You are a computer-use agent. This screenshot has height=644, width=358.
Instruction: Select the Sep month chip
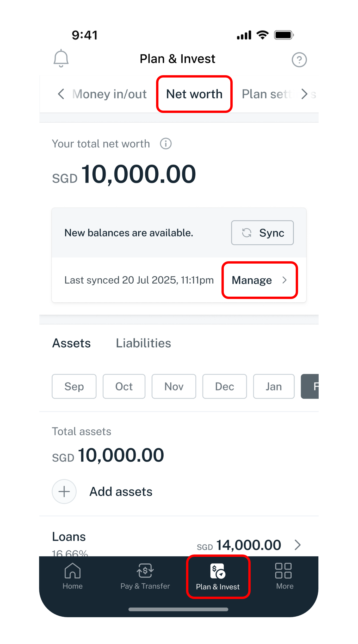[74, 386]
